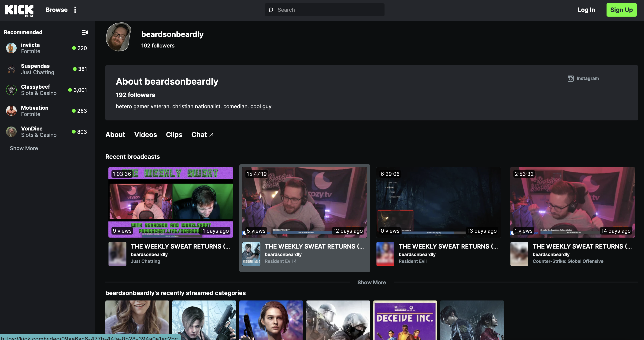Collapse the Recommended sidebar
Screen dimensions: 644x340
click(x=85, y=33)
